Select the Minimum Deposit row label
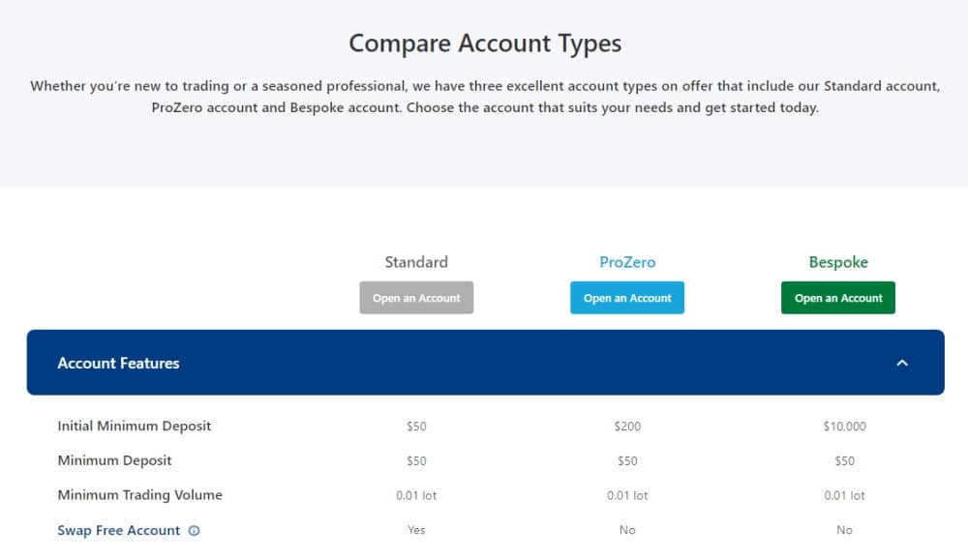The width and height of the screenshot is (968, 560). click(114, 460)
